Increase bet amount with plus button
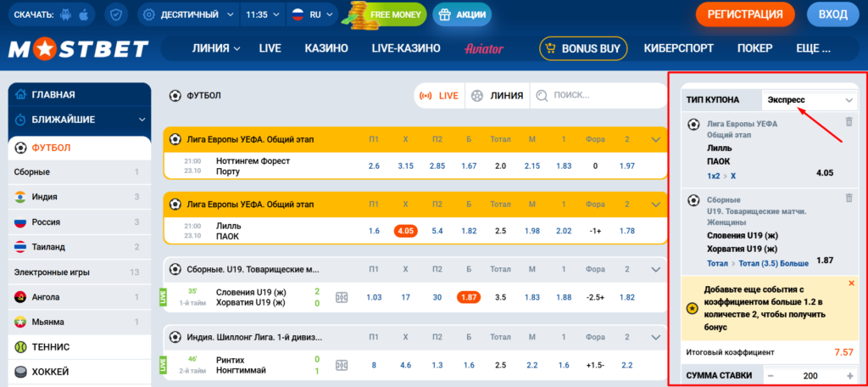868x387 pixels. (x=849, y=376)
